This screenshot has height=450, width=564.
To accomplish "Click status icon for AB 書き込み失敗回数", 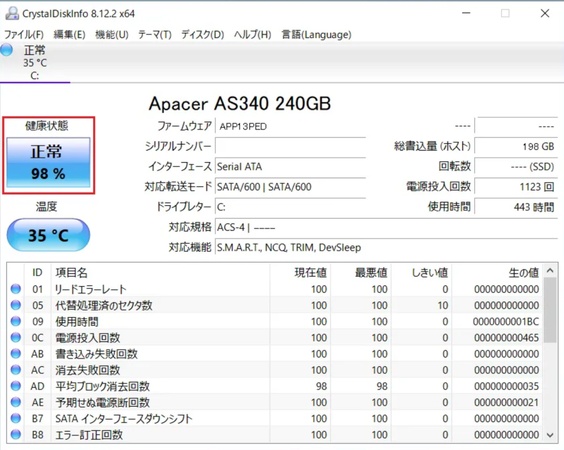I will click(15, 354).
